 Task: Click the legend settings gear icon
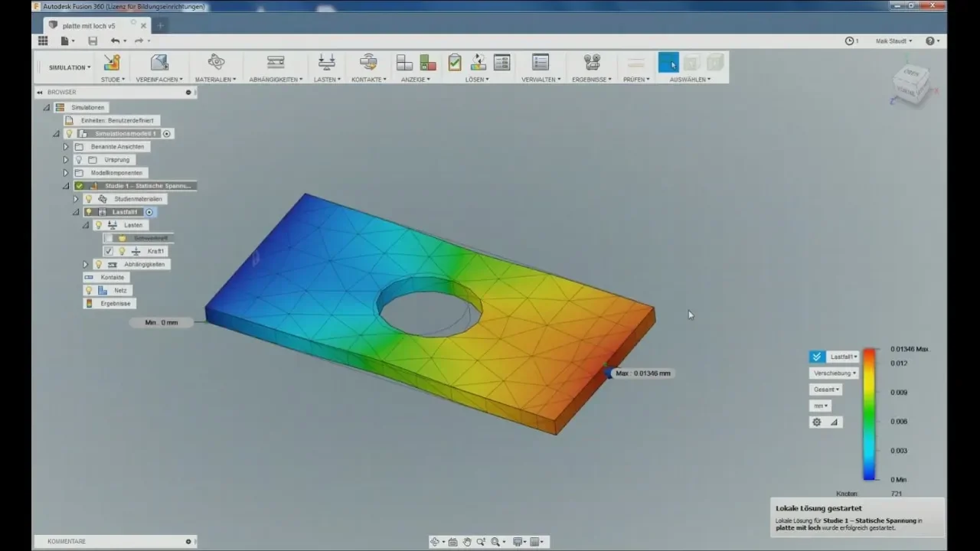pyautogui.click(x=817, y=422)
